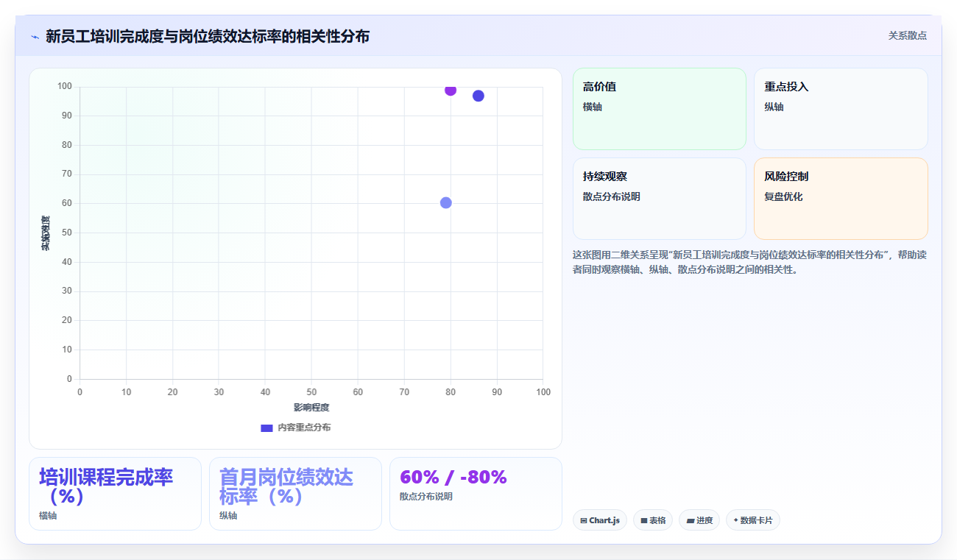Select the 数据卡片 tag chip

coord(752,520)
